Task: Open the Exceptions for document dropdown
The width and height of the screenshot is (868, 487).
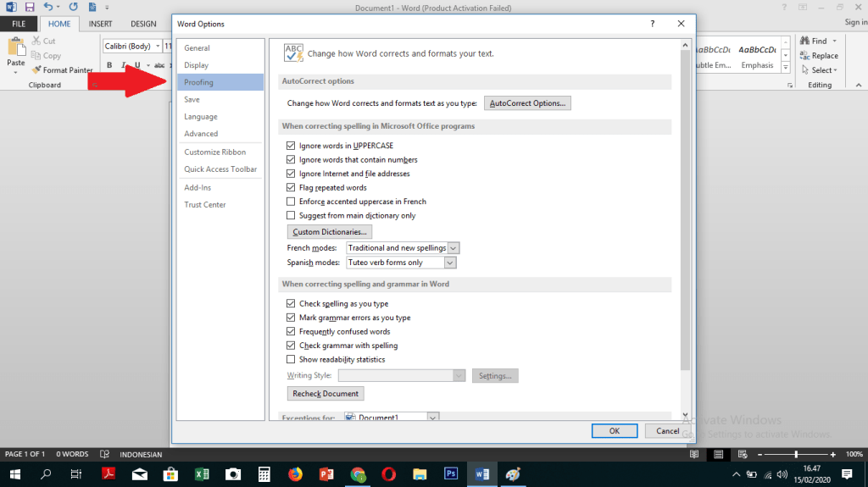Action: 433,417
